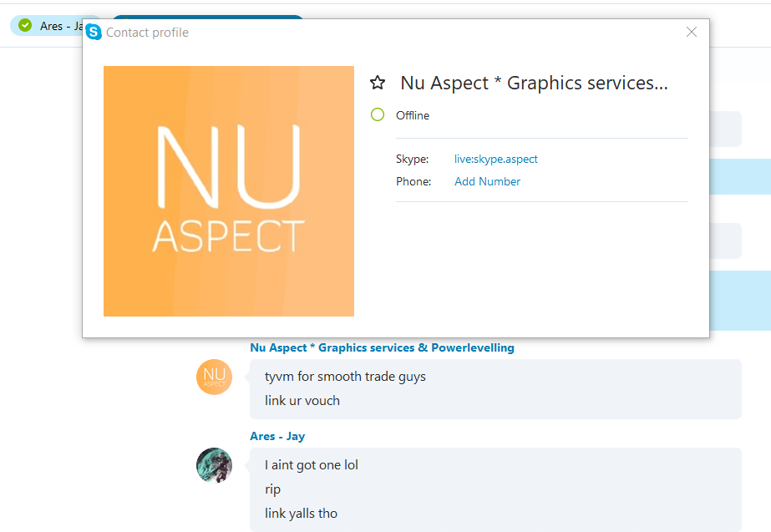This screenshot has height=532, width=771.
Task: Click the Offline status circle icon
Action: tap(378, 115)
